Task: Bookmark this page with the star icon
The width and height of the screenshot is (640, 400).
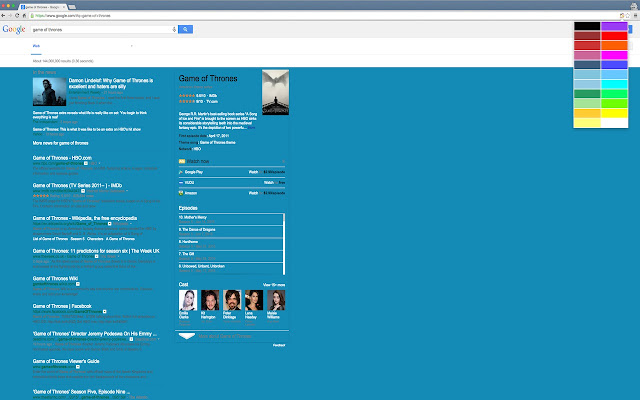Action: pos(628,16)
